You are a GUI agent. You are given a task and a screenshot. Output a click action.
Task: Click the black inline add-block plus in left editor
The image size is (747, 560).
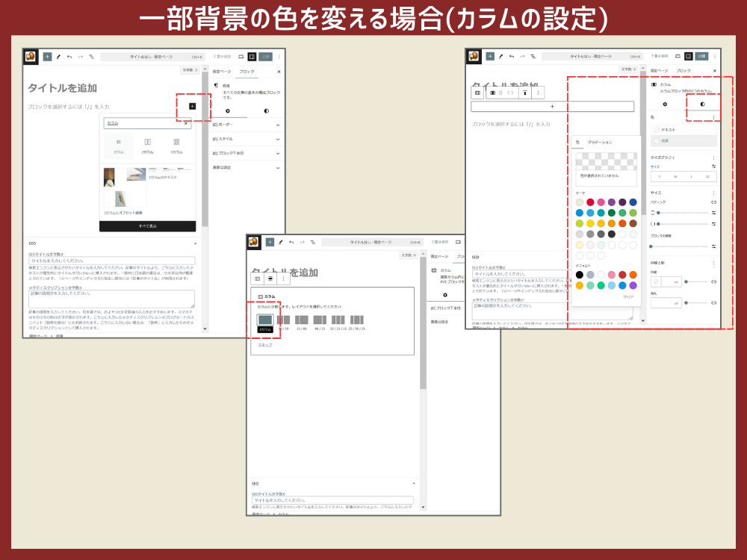click(192, 106)
